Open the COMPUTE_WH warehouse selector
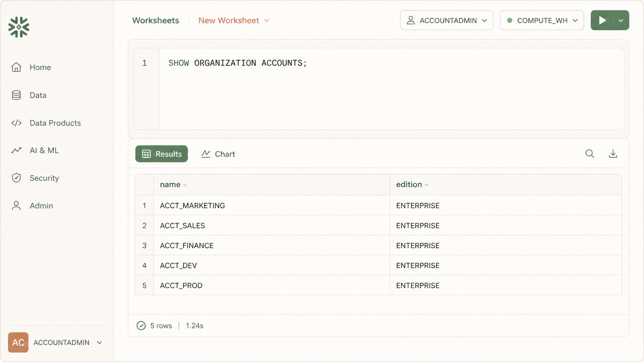This screenshot has width=644, height=362. click(x=542, y=20)
